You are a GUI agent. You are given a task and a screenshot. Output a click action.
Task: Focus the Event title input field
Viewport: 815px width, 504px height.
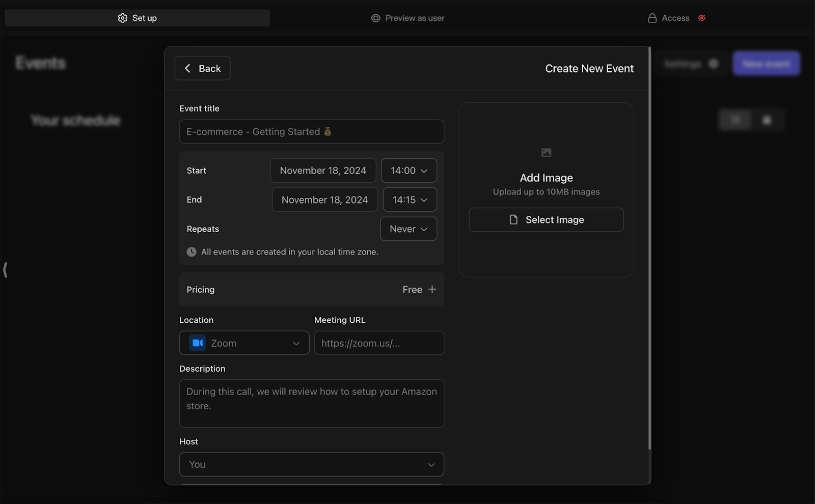pos(312,132)
